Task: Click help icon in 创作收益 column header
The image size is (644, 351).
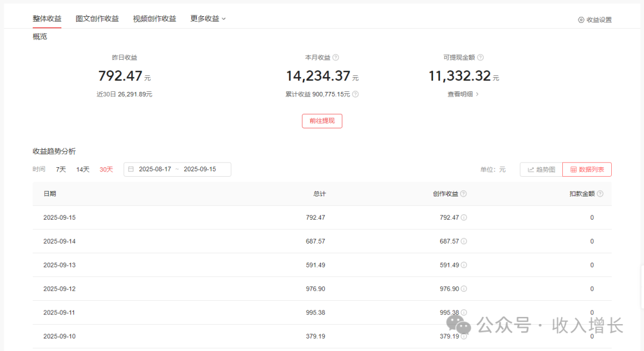Action: click(463, 193)
